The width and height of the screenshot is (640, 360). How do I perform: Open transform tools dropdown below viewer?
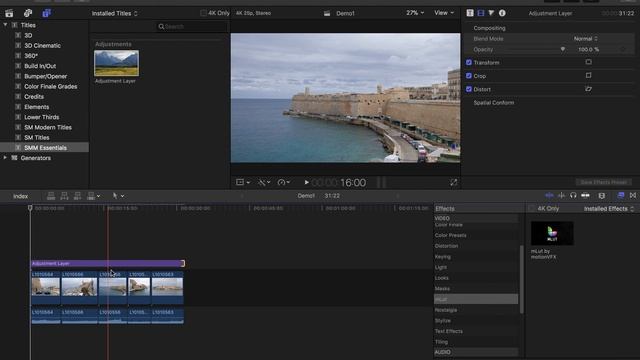[x=243, y=182]
